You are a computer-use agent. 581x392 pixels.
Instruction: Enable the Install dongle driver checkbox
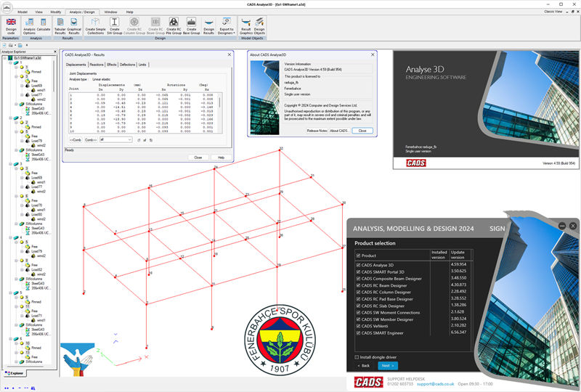357,357
